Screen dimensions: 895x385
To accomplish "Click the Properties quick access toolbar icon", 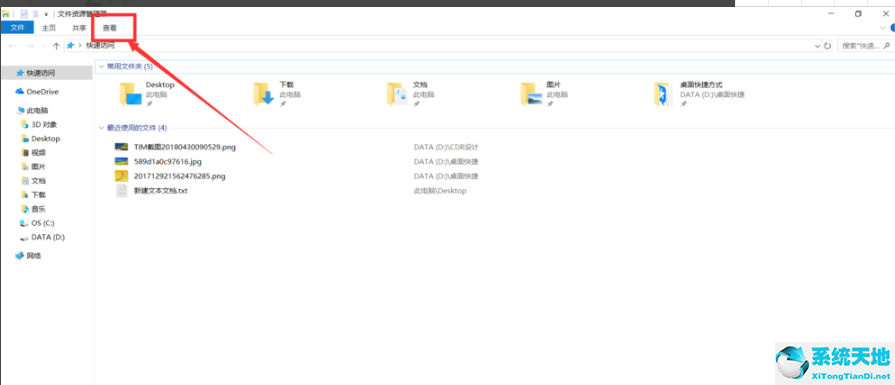I will (x=24, y=14).
